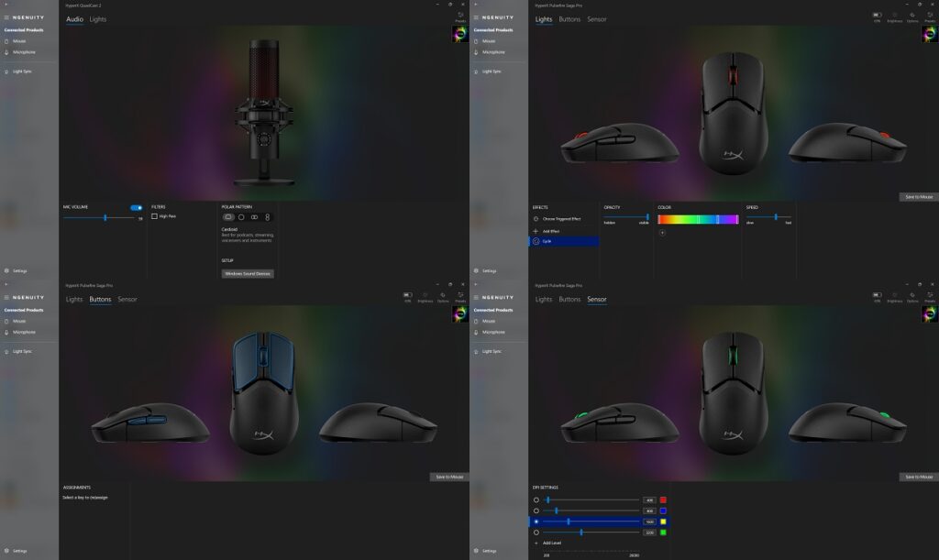Click rainbow Color gradient bar
Screen dimensions: 939x560
698,220
